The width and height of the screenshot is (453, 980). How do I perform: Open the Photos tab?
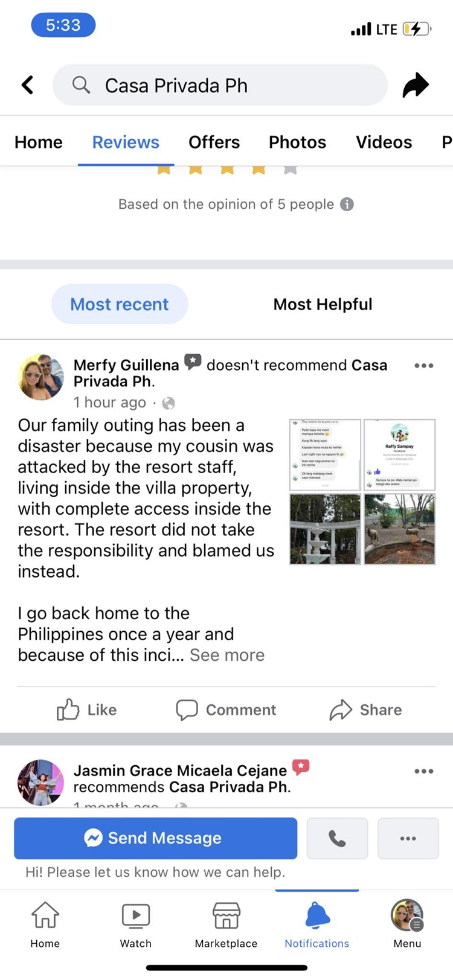click(297, 142)
